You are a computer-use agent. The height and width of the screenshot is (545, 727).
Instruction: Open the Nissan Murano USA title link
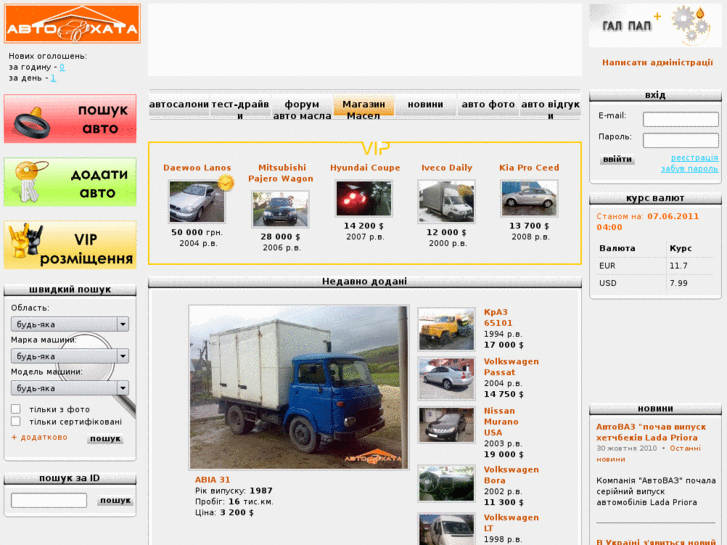pos(501,422)
